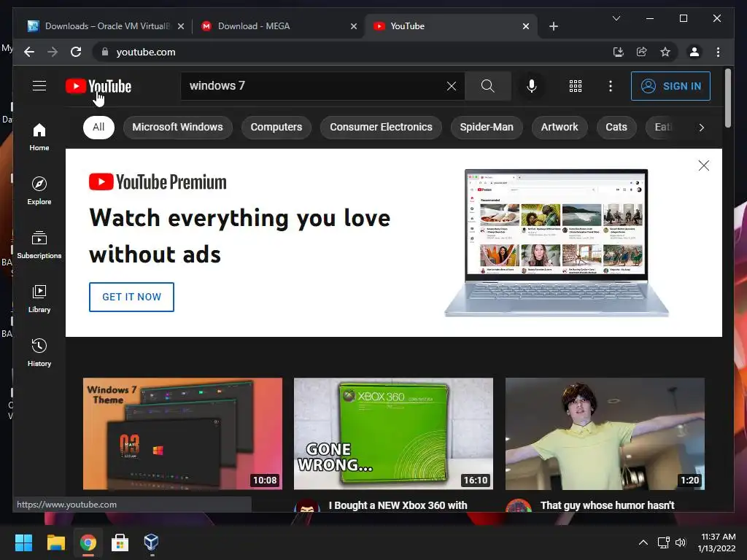
Task: Click the browser forward arrow
Action: 53,52
